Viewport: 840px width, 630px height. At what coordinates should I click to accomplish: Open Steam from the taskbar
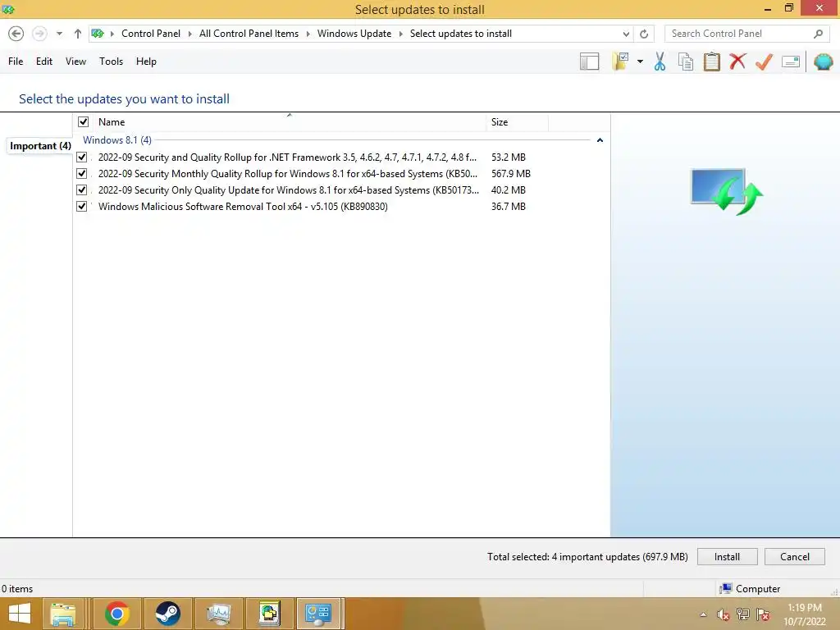167,614
